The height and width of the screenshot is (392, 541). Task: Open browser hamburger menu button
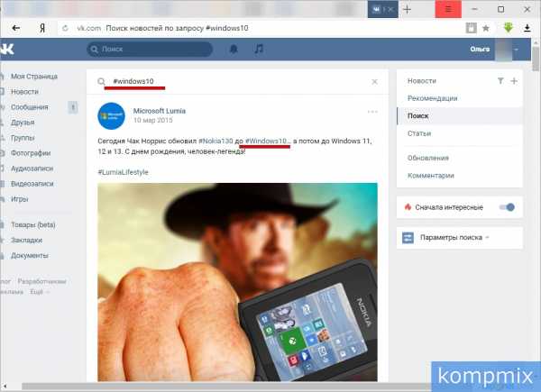coord(448,9)
